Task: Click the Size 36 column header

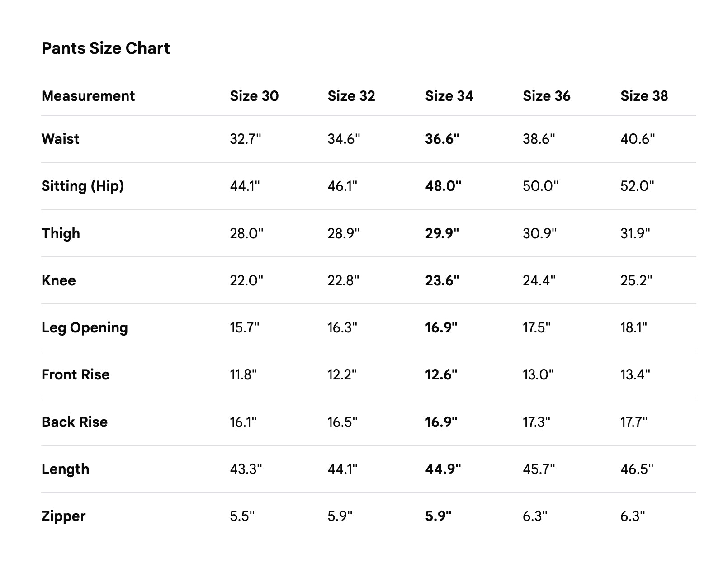Action: click(546, 96)
